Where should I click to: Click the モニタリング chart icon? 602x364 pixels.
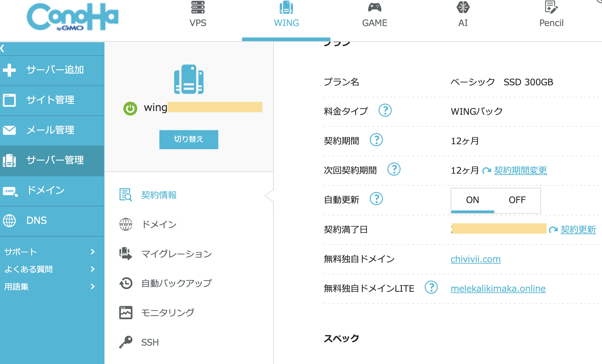click(x=126, y=312)
